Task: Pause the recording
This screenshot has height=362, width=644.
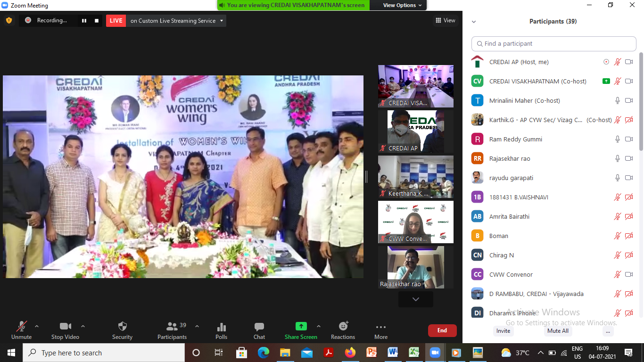Action: [84, 21]
